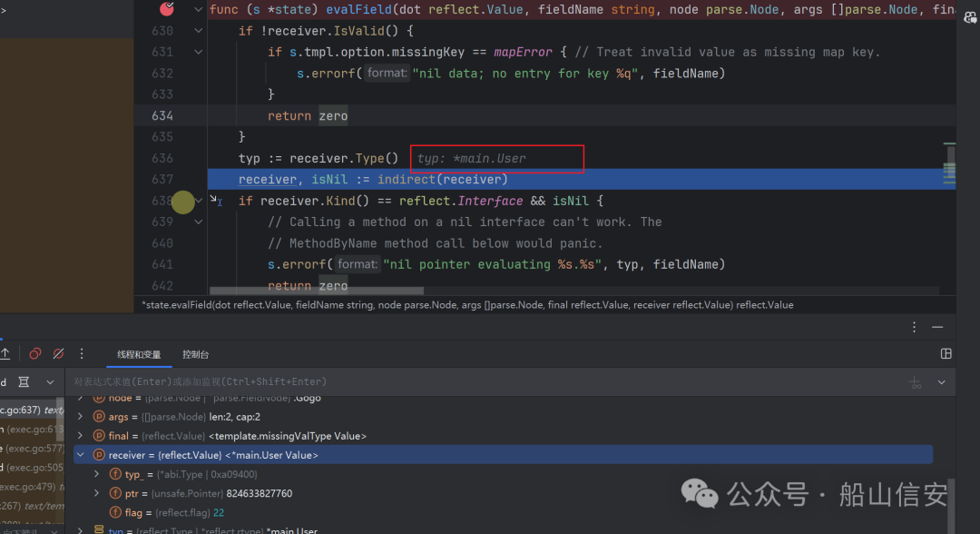This screenshot has height=534, width=980.
Task: Click the View Breakpoints red circles icon
Action: click(x=35, y=354)
